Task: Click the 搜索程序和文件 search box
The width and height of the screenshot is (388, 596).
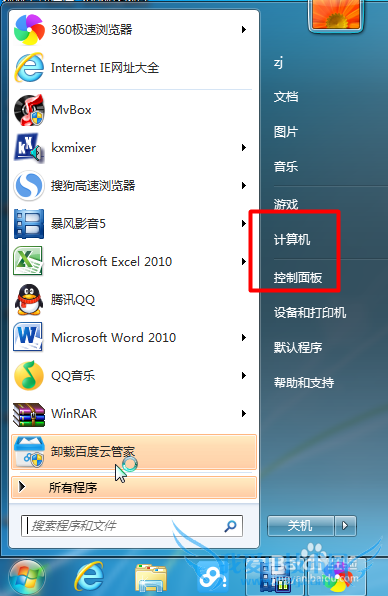Action: 132,526
